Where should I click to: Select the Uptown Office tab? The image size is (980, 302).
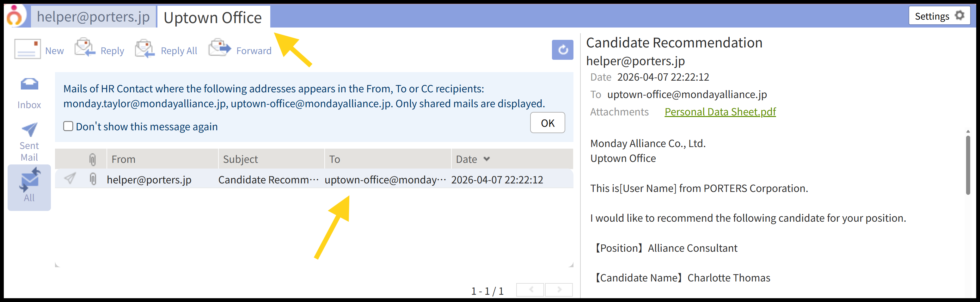click(x=213, y=17)
